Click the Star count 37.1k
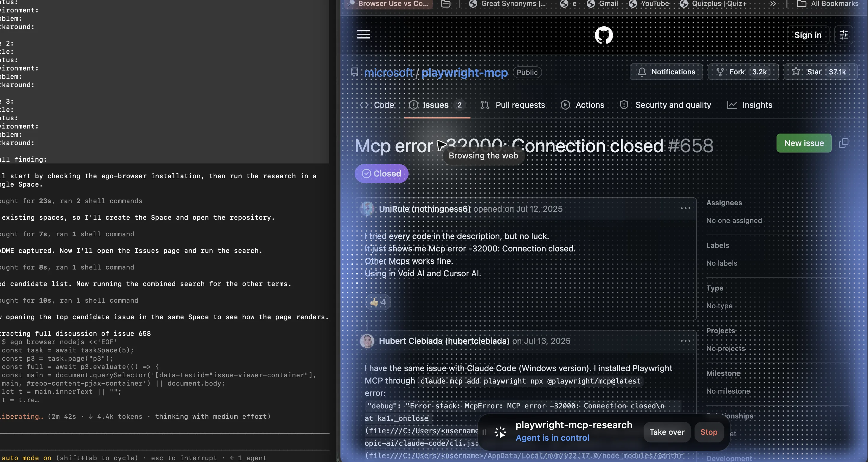 [x=837, y=72]
